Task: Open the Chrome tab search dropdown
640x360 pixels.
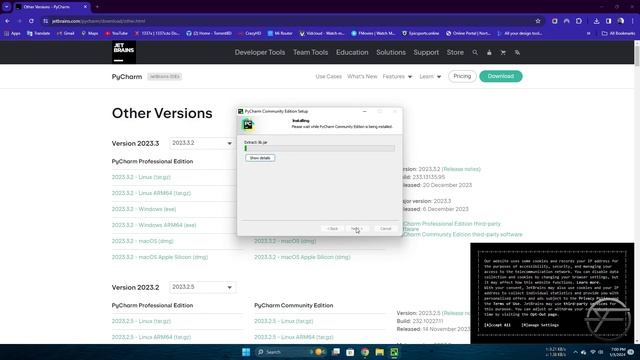Action: point(7,7)
